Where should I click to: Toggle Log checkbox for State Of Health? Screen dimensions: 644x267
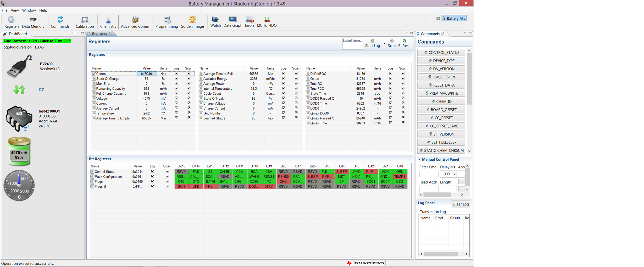[283, 98]
